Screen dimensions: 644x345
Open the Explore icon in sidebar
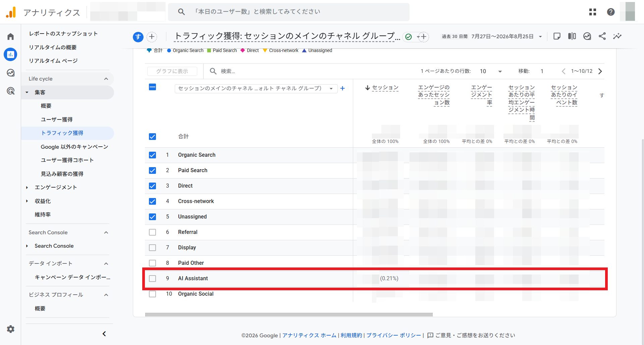pos(11,73)
